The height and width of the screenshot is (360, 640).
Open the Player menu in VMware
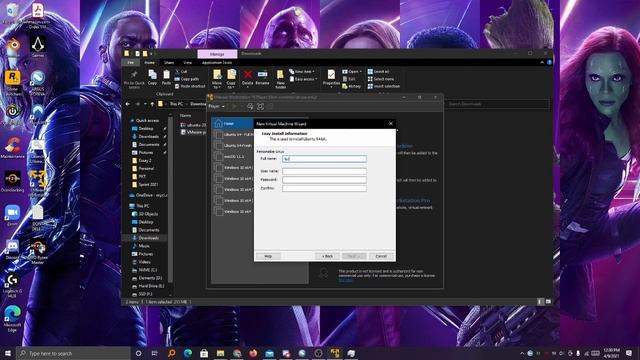pyautogui.click(x=216, y=106)
